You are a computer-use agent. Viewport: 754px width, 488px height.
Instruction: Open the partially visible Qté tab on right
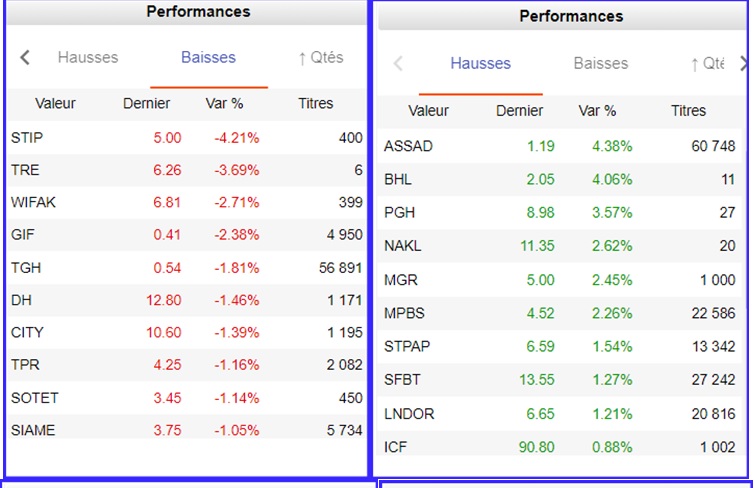[707, 64]
